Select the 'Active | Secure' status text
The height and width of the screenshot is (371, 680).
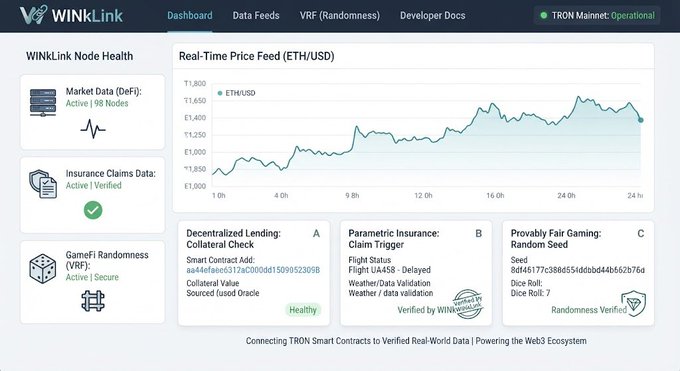pos(92,277)
